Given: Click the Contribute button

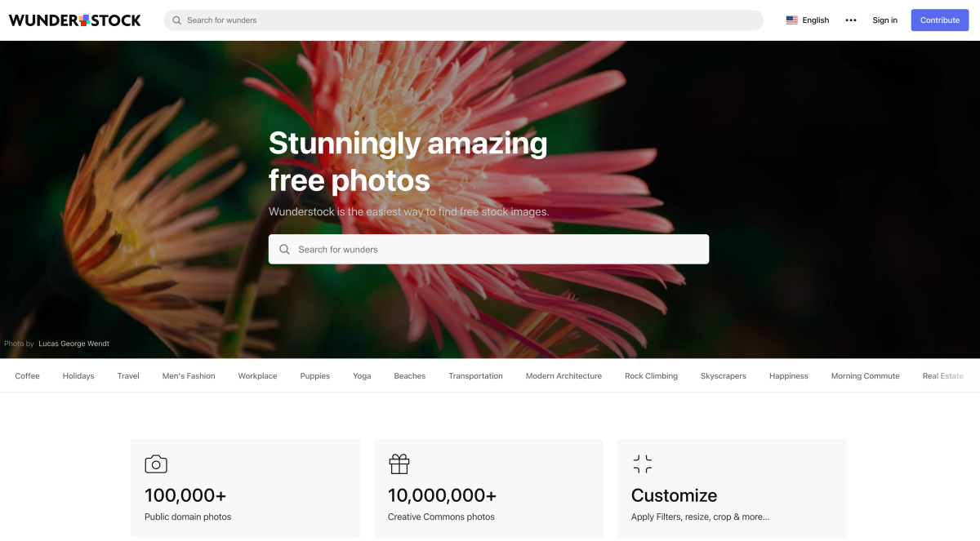Looking at the screenshot, I should pos(940,20).
